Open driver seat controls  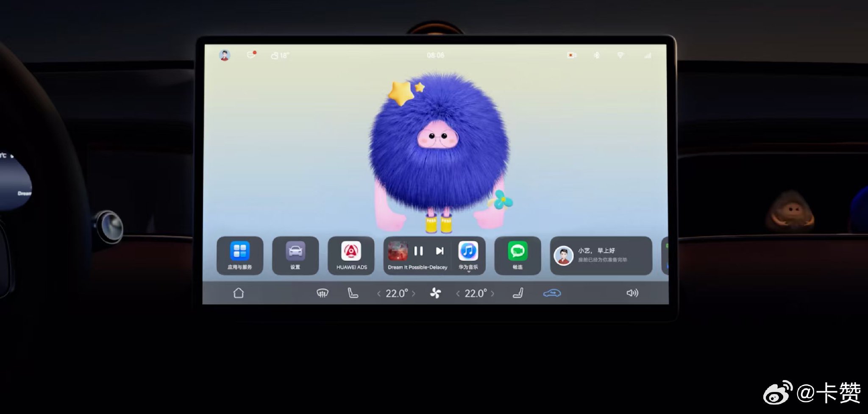[353, 293]
